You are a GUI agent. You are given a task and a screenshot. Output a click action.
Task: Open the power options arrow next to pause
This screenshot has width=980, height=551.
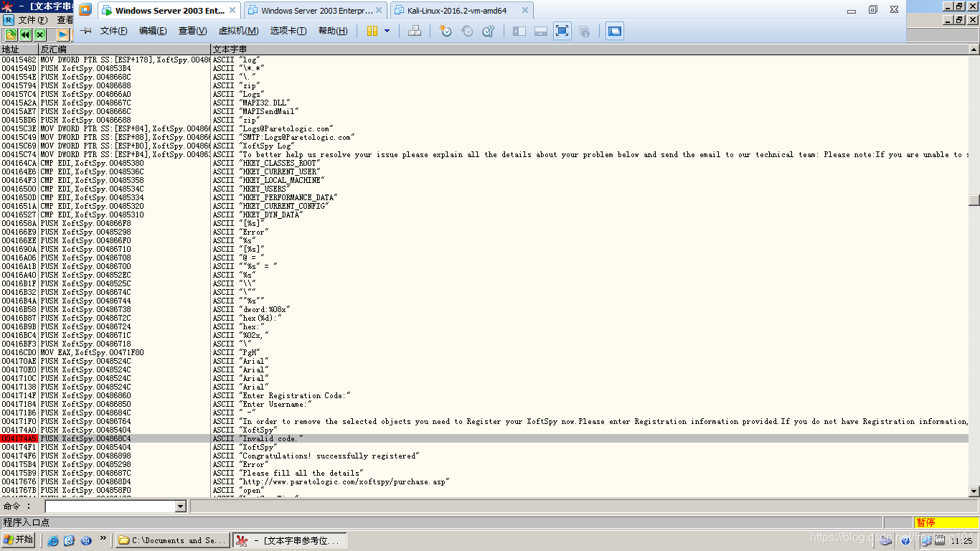pyautogui.click(x=387, y=31)
